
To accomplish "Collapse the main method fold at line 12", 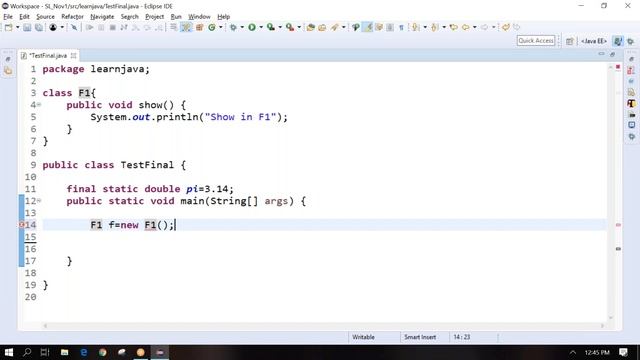I will [39, 201].
